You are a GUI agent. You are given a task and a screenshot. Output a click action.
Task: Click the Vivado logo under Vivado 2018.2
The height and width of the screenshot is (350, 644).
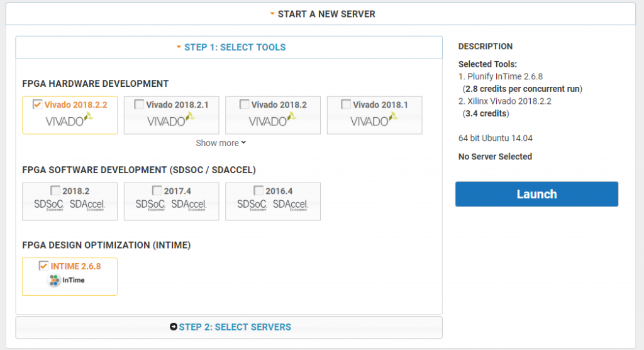(273, 120)
